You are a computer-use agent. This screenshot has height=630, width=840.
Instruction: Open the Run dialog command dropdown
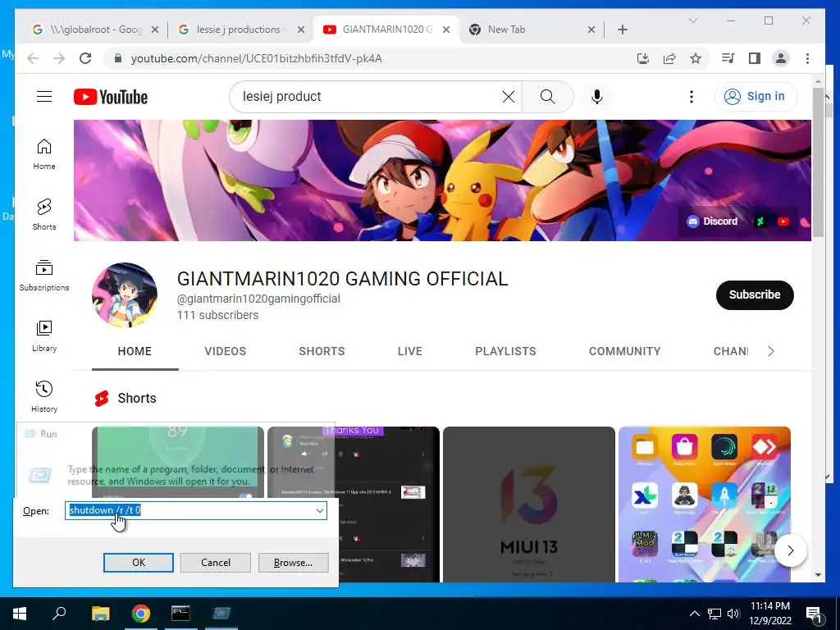[x=320, y=510]
